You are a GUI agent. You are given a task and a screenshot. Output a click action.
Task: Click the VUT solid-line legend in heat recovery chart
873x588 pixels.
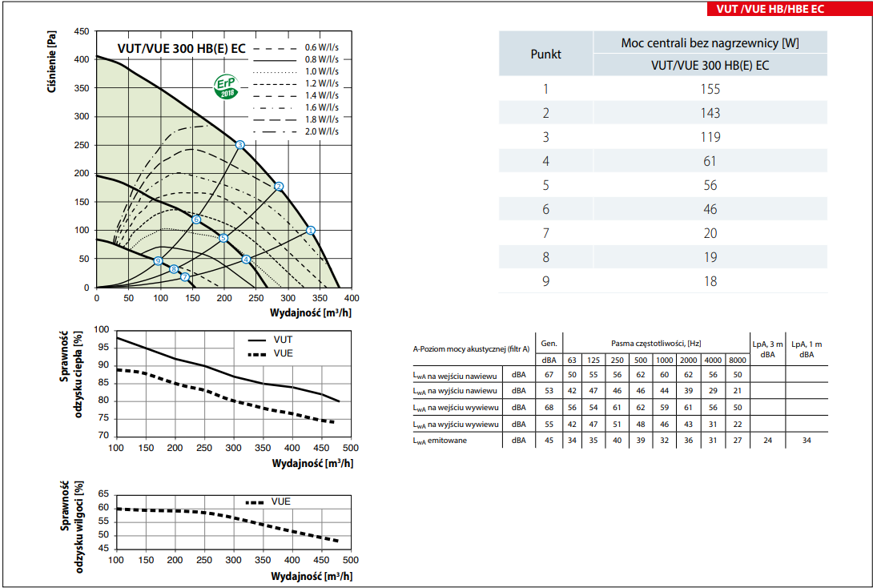[271, 340]
